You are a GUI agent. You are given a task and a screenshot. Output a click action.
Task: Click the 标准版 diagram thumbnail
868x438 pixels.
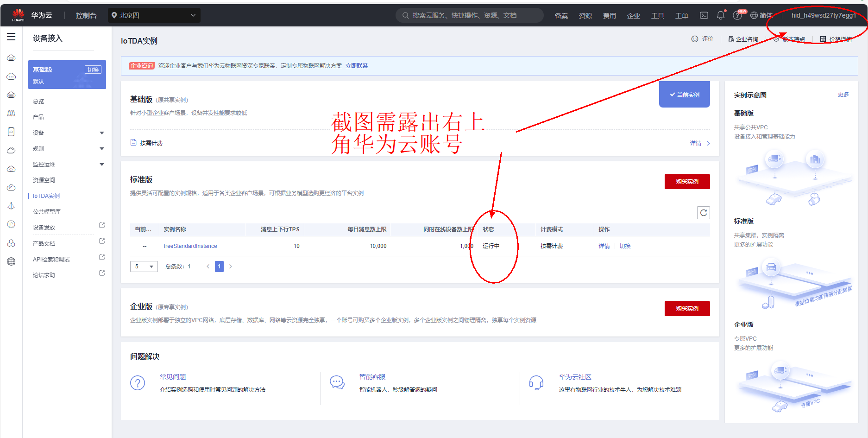(x=795, y=283)
